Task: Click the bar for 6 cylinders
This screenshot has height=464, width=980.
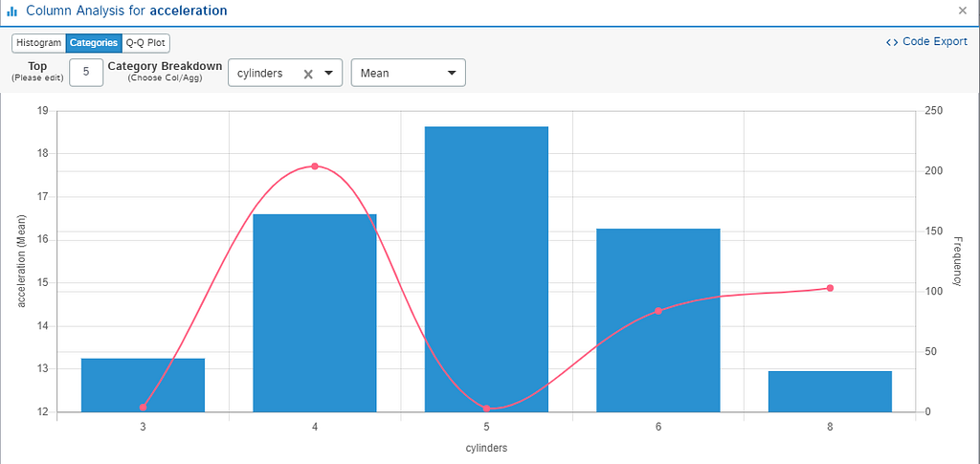Action: coord(658,320)
